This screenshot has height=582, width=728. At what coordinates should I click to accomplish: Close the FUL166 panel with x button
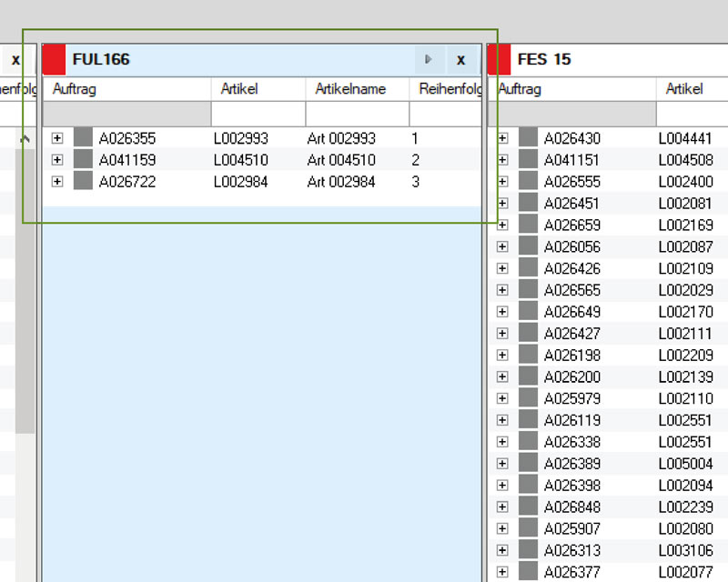(x=461, y=60)
